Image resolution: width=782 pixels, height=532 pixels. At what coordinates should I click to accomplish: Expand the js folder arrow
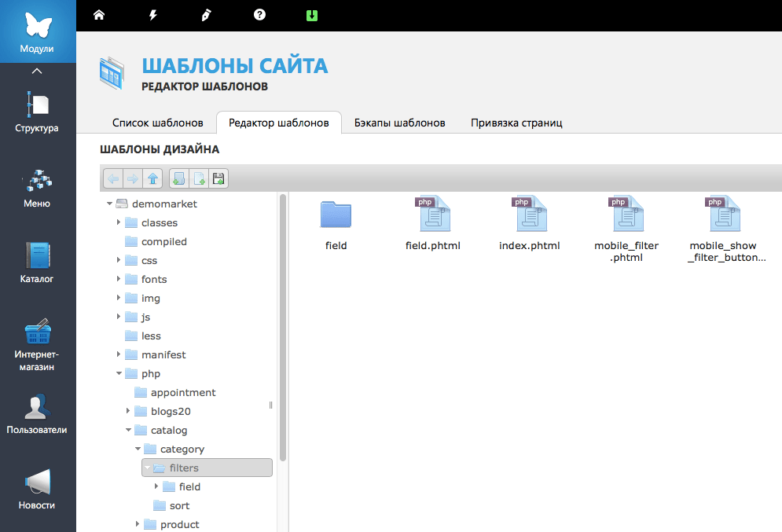click(x=119, y=317)
